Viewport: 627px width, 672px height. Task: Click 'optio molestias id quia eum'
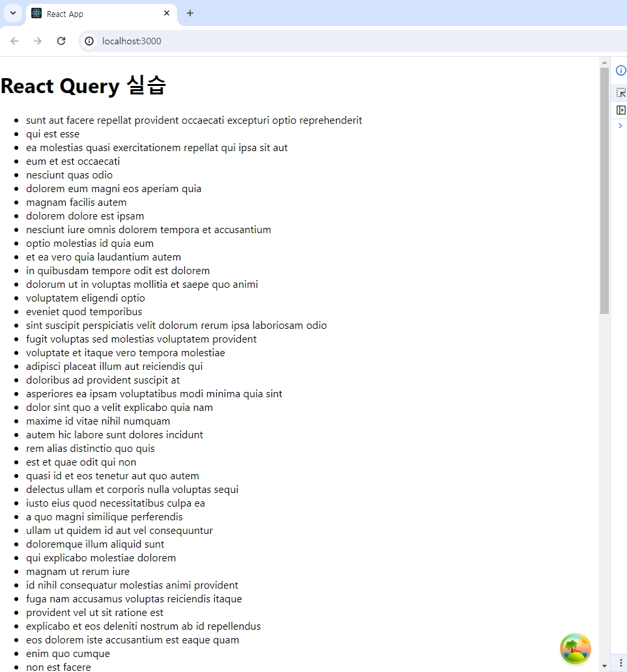pos(90,244)
